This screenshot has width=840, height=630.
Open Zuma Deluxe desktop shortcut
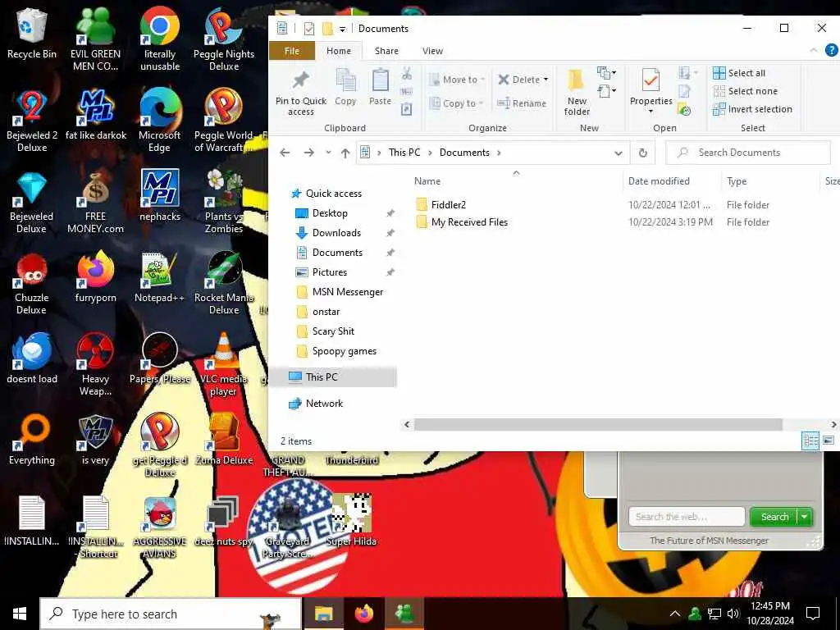pos(223,440)
